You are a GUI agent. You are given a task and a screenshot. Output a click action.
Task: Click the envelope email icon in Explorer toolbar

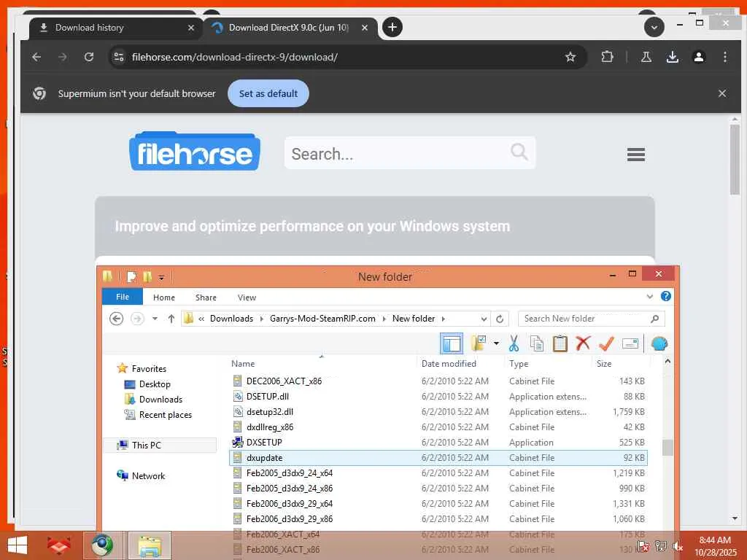pyautogui.click(x=630, y=343)
